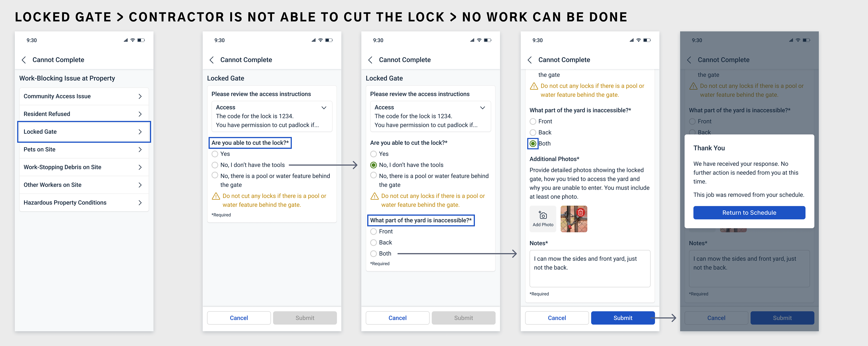868x346 pixels.
Task: Toggle the Access dropdown above the inaccessible yard question
Action: [483, 108]
